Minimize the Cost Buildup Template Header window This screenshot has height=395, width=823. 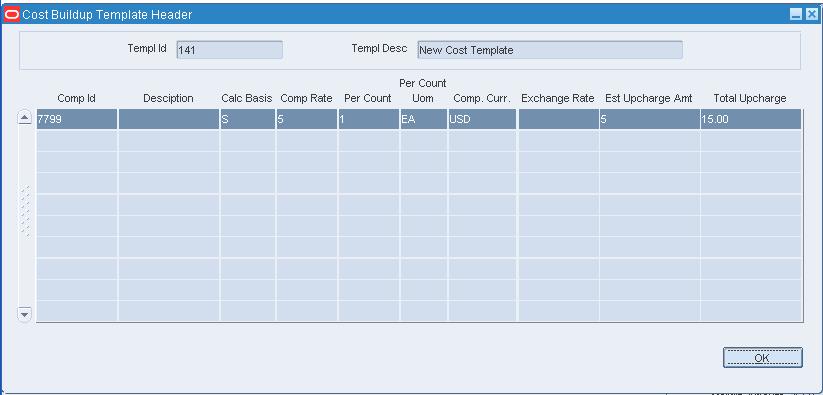(x=796, y=15)
